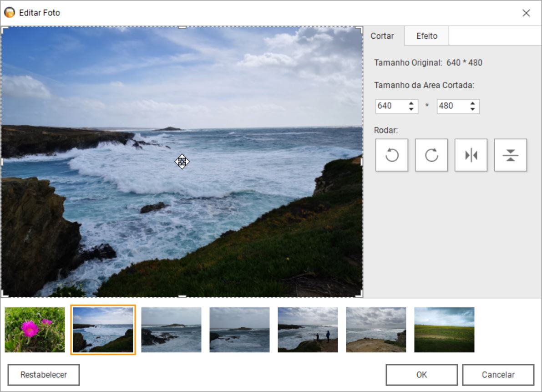542x392 pixels.
Task: Click inside the crop width field
Action: (x=390, y=106)
